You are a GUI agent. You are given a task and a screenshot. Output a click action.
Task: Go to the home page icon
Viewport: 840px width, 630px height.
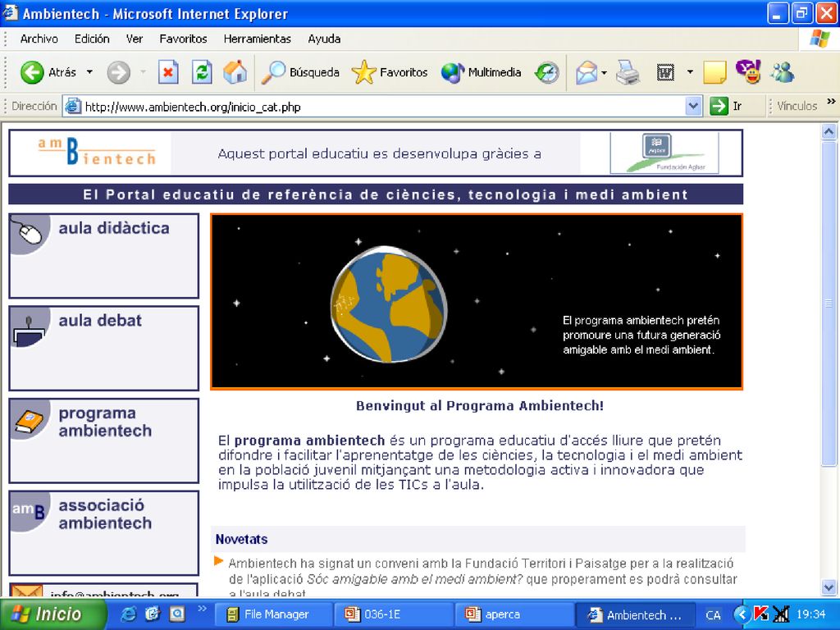[235, 72]
